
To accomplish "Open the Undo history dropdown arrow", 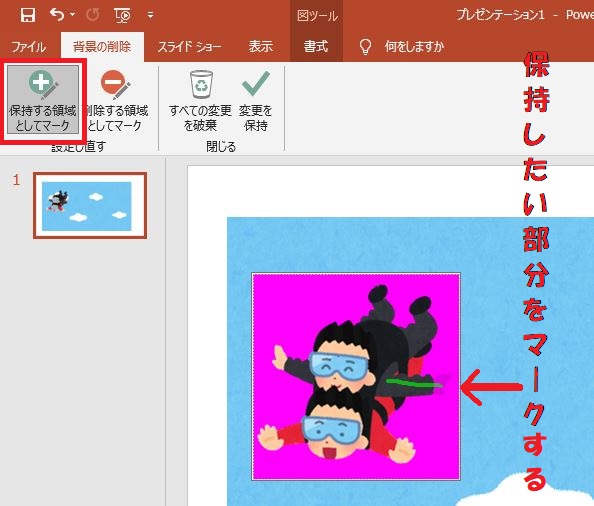I will pyautogui.click(x=72, y=15).
